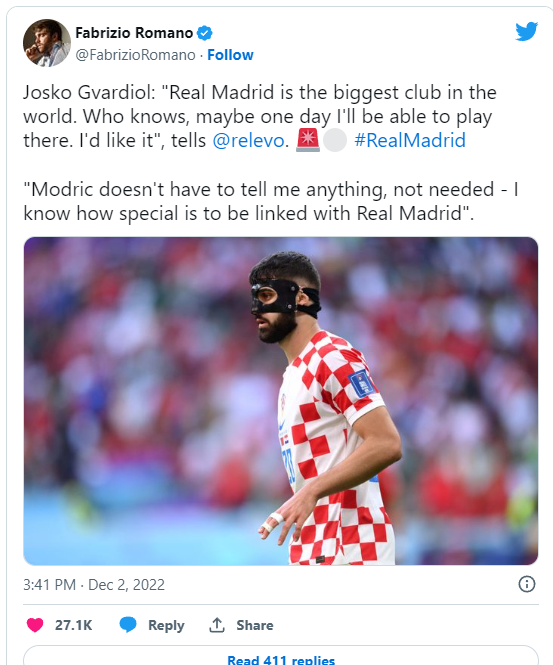Click the share upload arrow icon

tap(217, 625)
